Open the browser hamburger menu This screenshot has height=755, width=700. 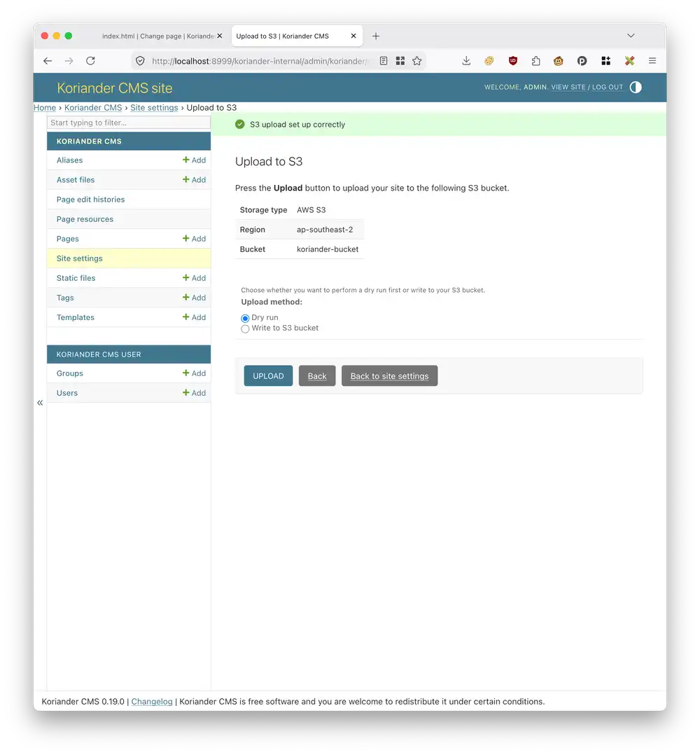coord(652,61)
